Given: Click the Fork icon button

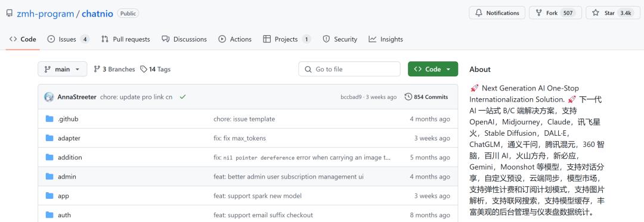Looking at the screenshot, I should tap(538, 13).
